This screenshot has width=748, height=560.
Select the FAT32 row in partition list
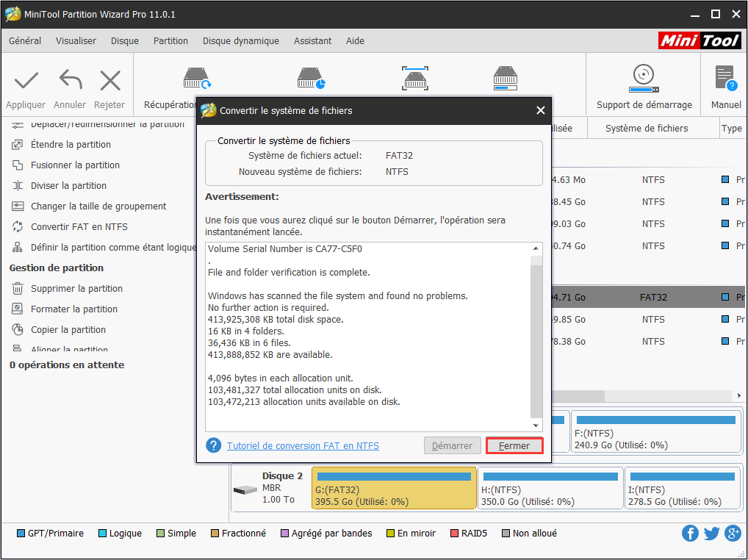tap(648, 297)
